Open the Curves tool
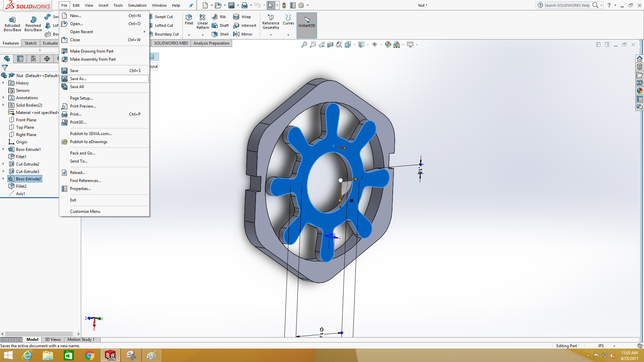644x362 pixels. coord(288,20)
